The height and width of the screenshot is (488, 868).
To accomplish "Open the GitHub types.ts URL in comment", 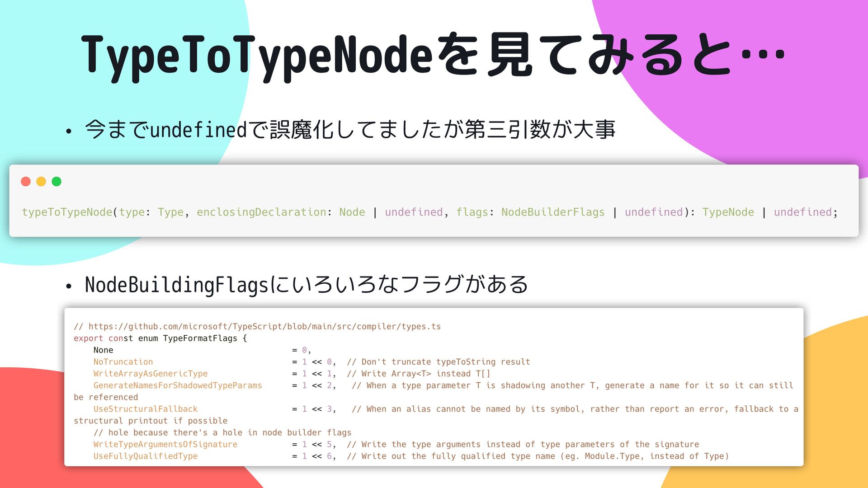I will click(264, 326).
